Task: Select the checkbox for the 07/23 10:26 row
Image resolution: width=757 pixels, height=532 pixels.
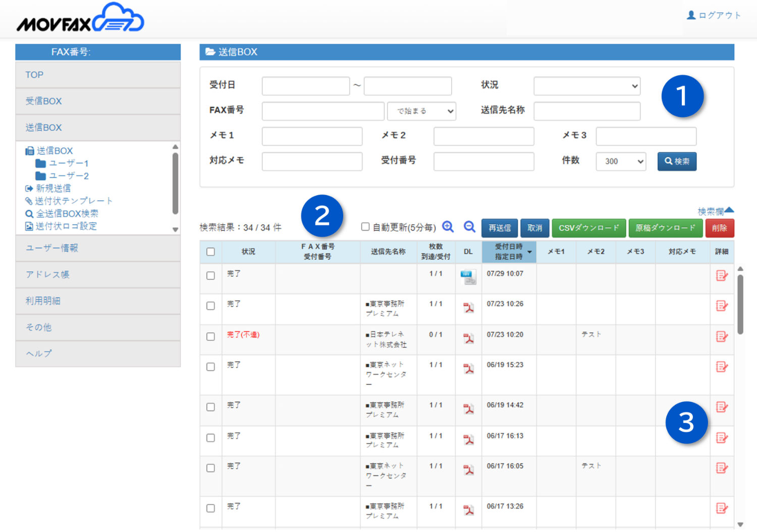Action: point(210,306)
